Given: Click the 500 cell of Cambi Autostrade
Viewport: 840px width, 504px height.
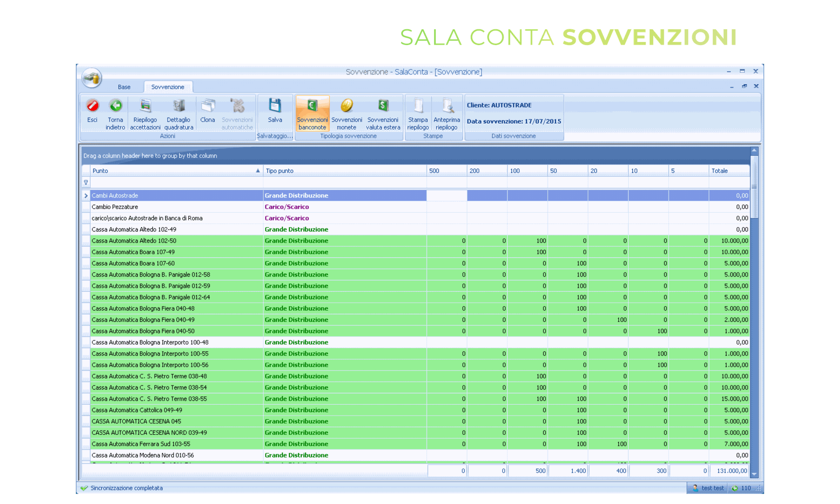Looking at the screenshot, I should (447, 196).
